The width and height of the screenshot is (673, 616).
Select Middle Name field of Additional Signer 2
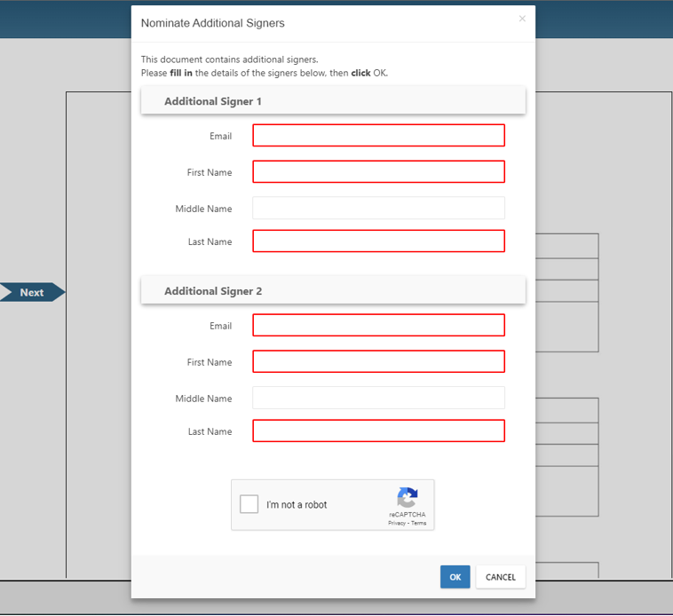pos(378,398)
